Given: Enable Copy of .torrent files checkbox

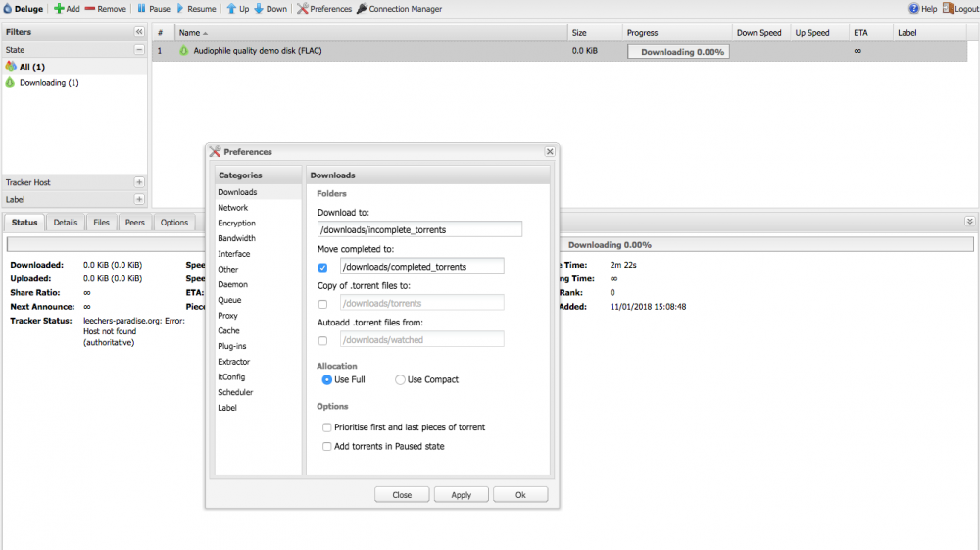Looking at the screenshot, I should point(322,304).
